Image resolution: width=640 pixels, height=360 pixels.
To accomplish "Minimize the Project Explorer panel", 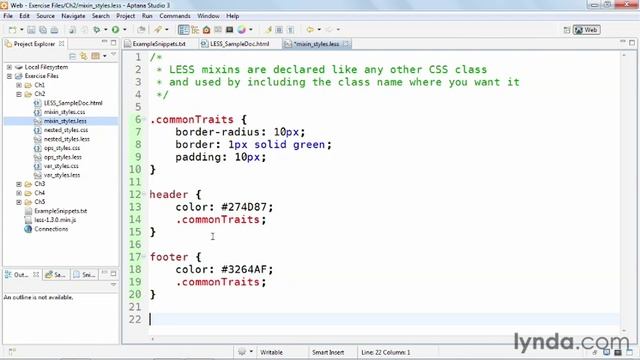I will (104, 42).
